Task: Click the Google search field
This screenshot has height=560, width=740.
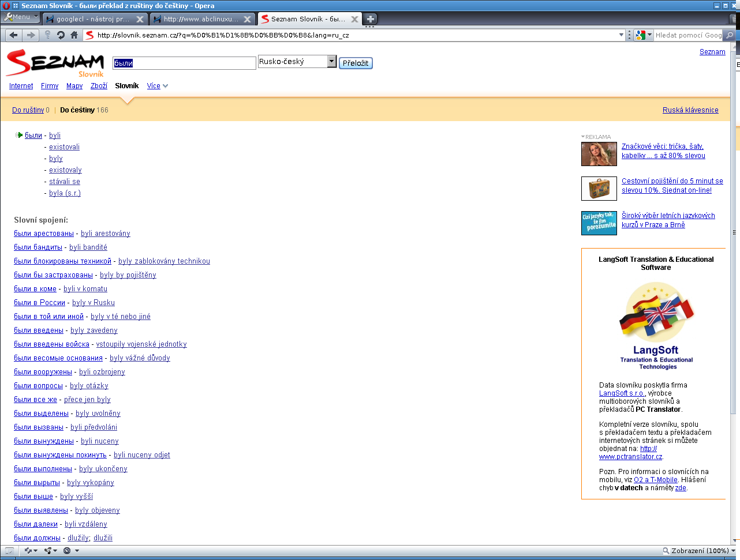Action: coord(689,35)
